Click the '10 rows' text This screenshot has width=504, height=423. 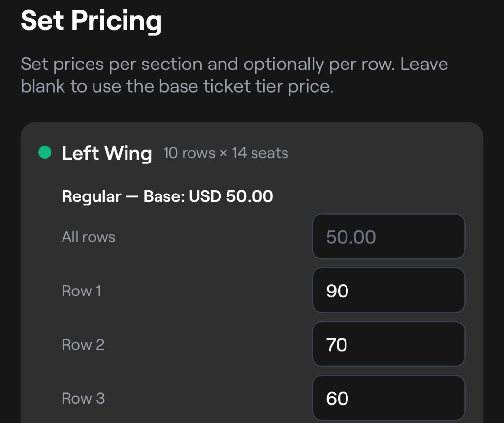(x=189, y=153)
